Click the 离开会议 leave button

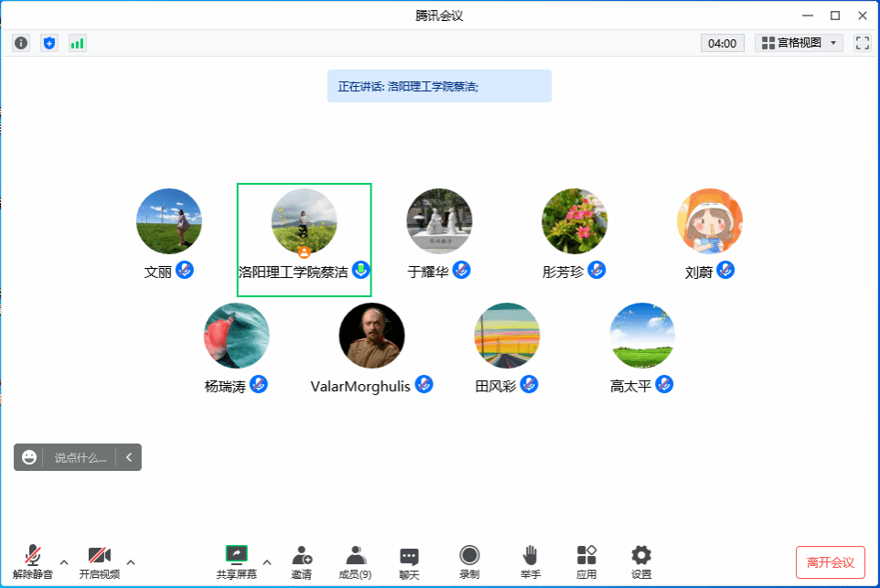pyautogui.click(x=830, y=561)
